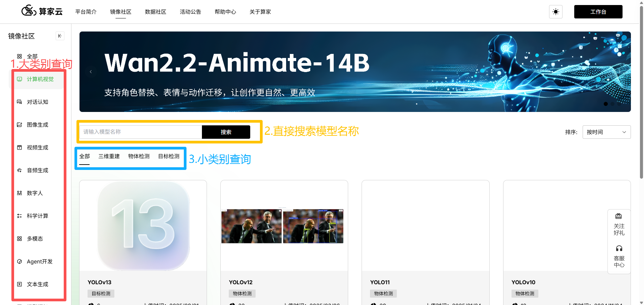Click 物体检测 tag on YOLOv10 card
Viewport: 644px width, 305px height.
(525, 294)
